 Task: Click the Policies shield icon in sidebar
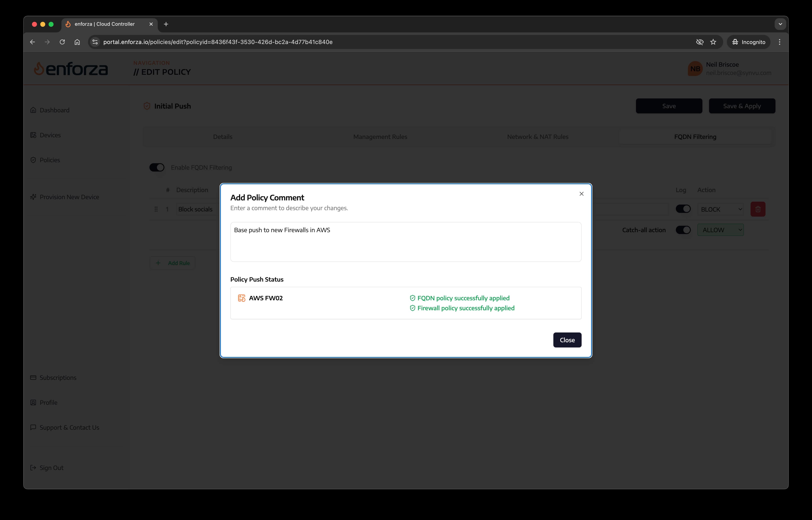[x=33, y=160]
